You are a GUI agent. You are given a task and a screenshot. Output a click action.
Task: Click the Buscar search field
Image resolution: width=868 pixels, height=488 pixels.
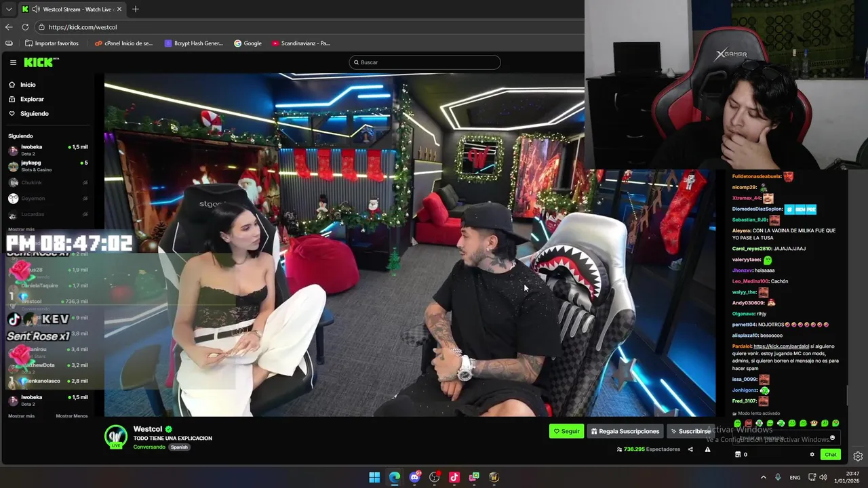[x=425, y=62]
